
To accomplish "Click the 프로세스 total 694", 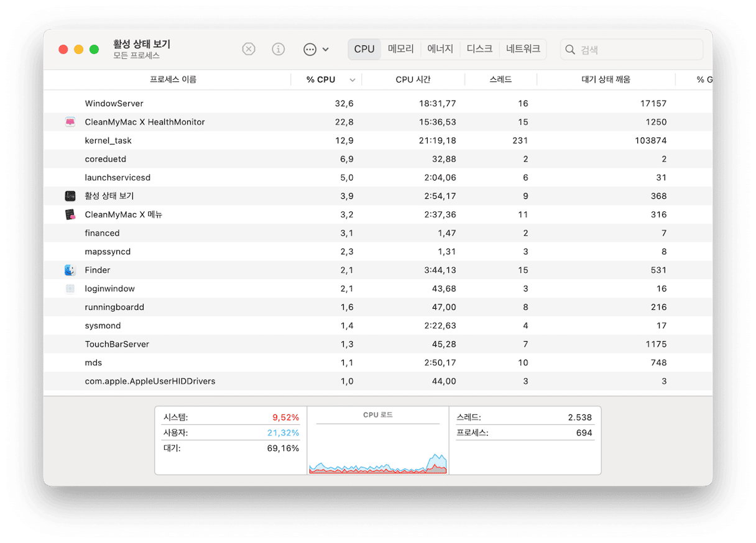I will [584, 433].
